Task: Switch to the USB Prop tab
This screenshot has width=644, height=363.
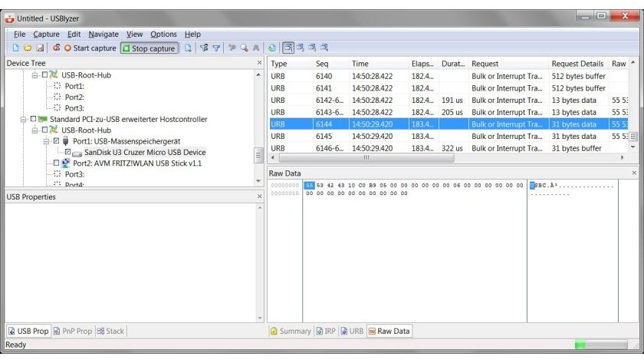Action: point(28,331)
